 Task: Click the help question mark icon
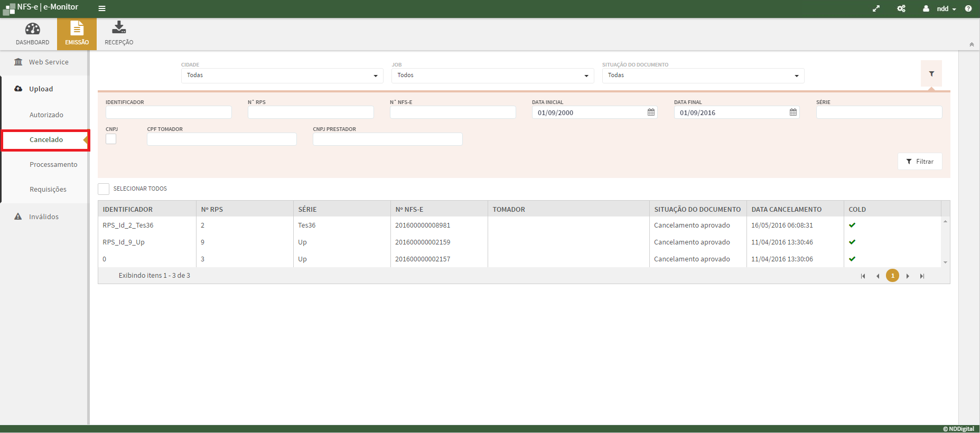point(968,8)
